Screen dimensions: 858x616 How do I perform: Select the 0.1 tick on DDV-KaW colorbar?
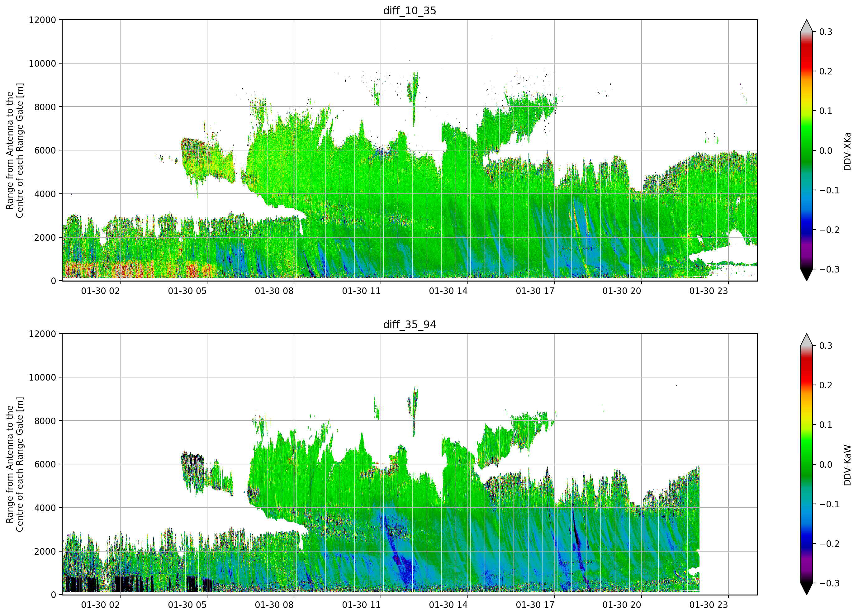pos(826,425)
